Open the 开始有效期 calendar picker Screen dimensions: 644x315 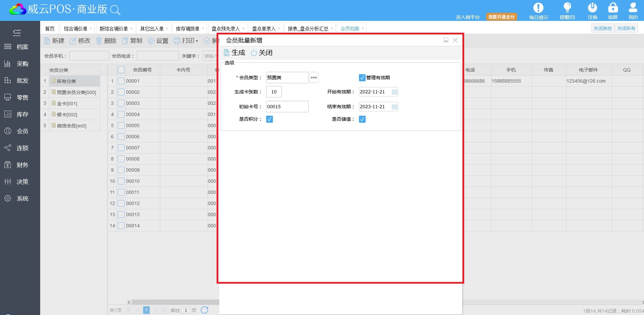(394, 92)
